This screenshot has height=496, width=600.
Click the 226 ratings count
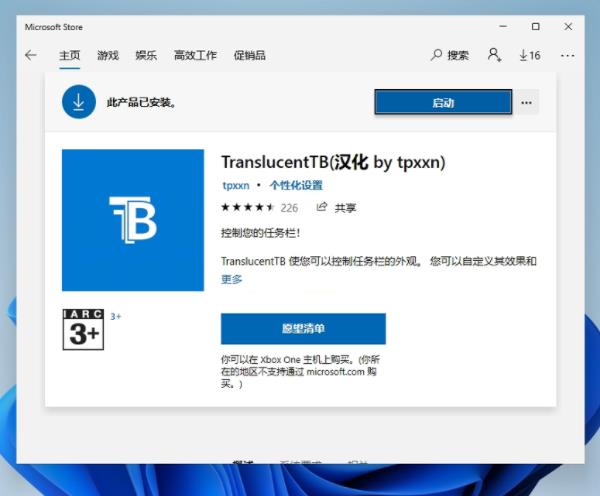coord(289,208)
